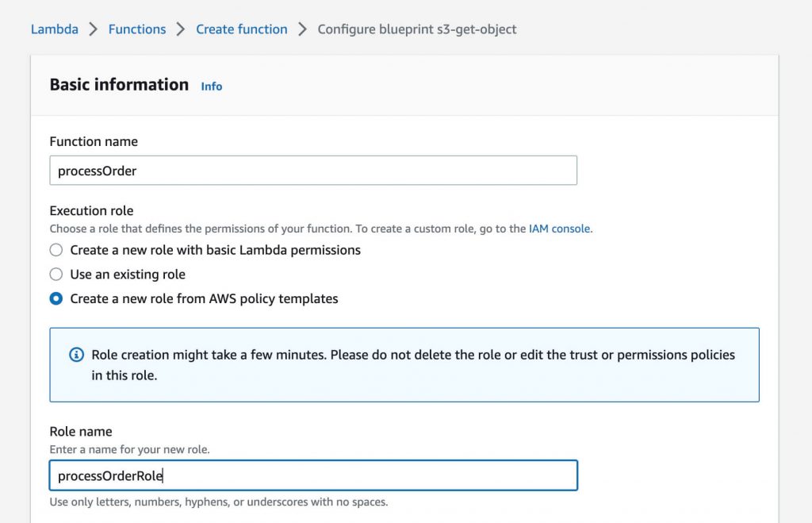Open the Functions breadcrumb entry
The image size is (812, 523).
[x=136, y=29]
